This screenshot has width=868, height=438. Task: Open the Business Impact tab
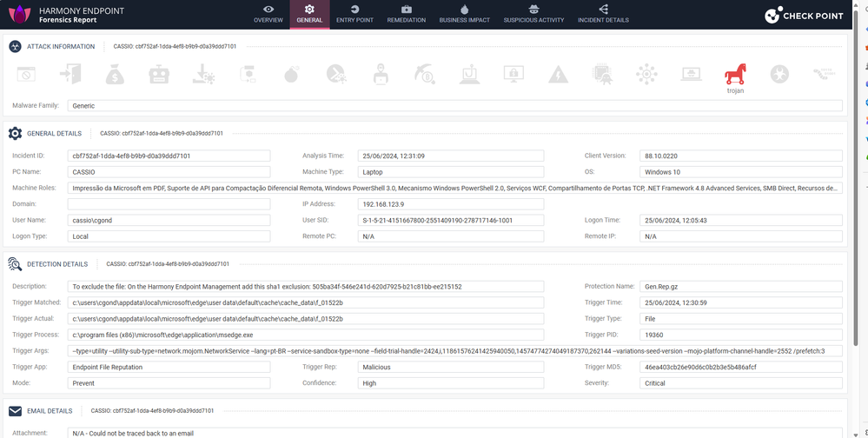(464, 14)
